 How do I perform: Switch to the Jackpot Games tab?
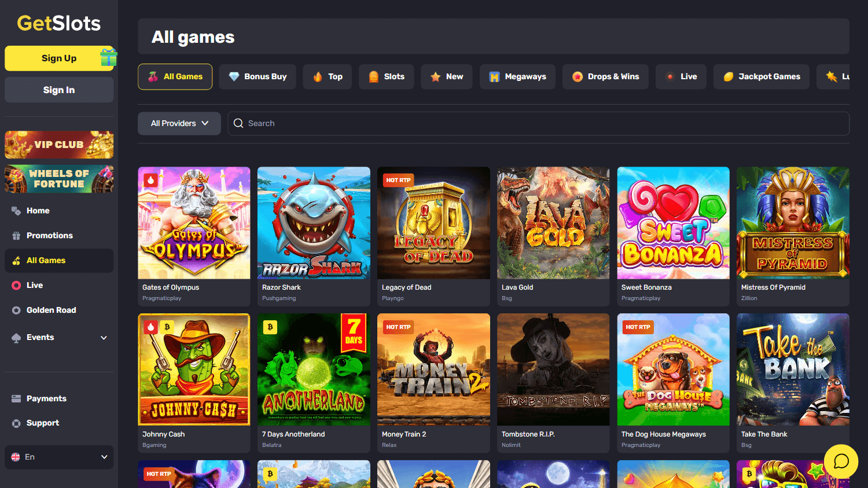tap(762, 76)
